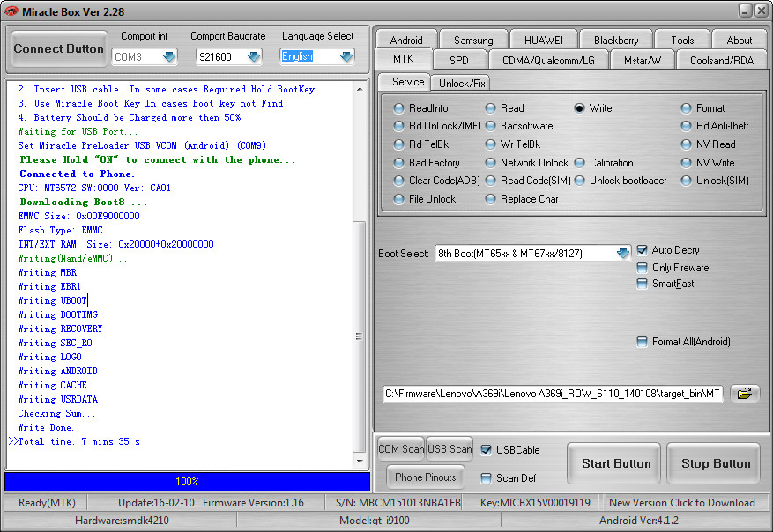
Task: Uncheck the USBCable checkbox
Action: [x=487, y=450]
